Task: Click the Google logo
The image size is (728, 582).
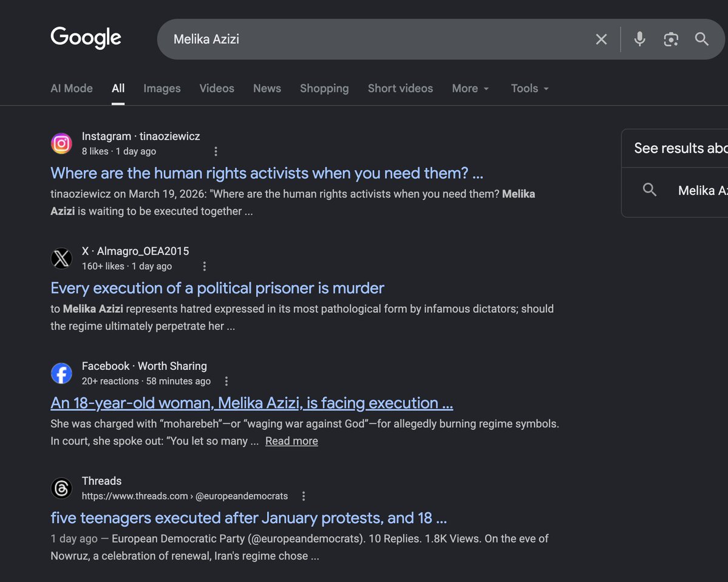Action: tap(86, 38)
